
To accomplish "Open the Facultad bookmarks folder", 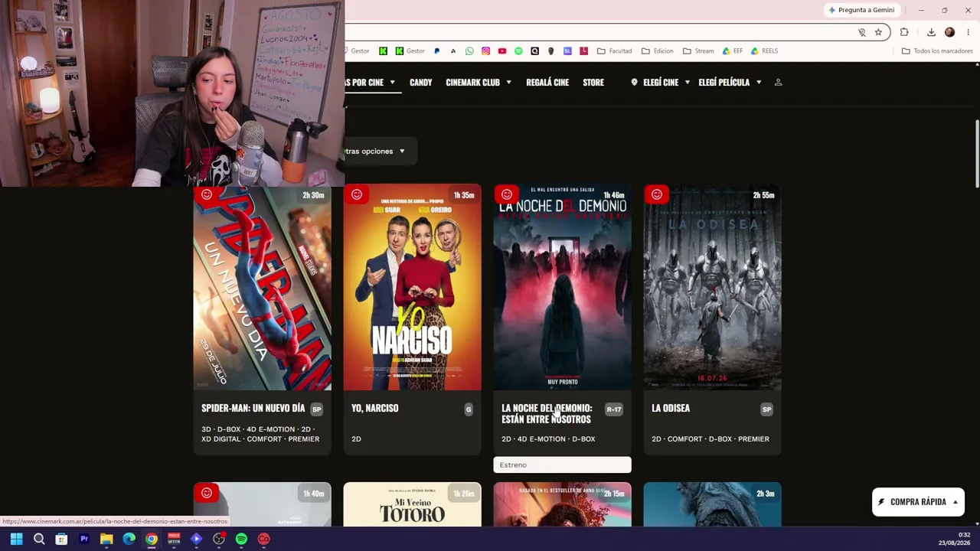I will [x=615, y=51].
